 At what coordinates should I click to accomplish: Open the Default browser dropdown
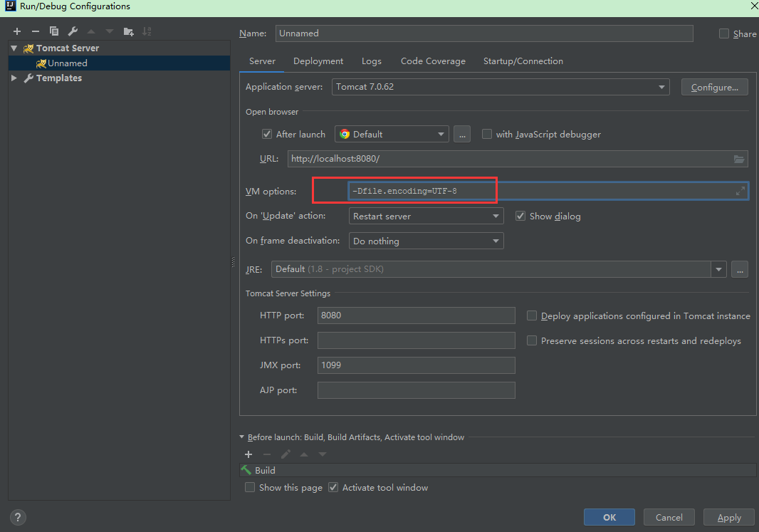pyautogui.click(x=392, y=134)
